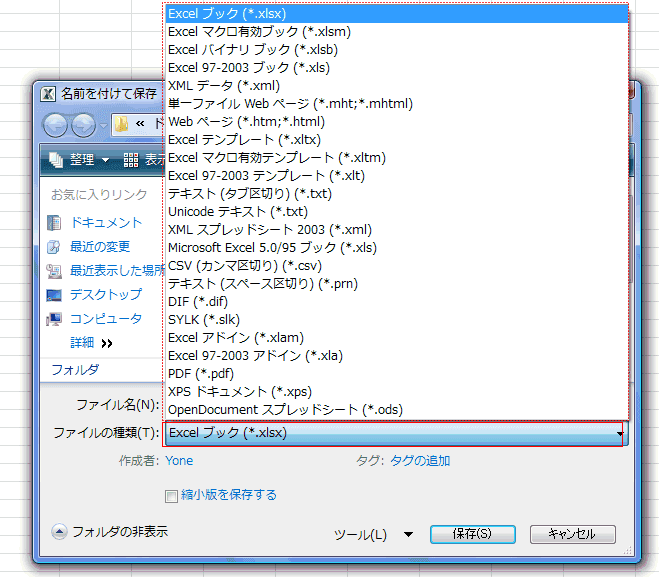Click the forward navigation arrow button
The image size is (659, 577).
point(84,125)
